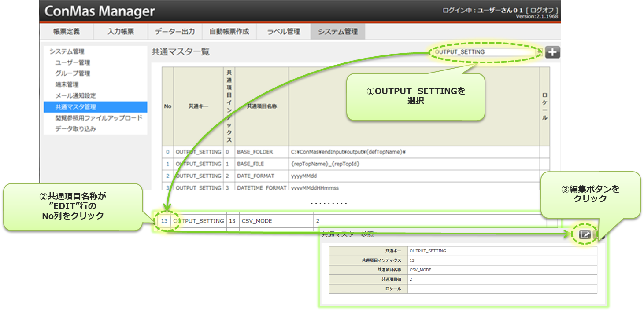This screenshot has width=644, height=311.
Task: Click No link 13 for CSV_MODE row
Action: click(164, 221)
